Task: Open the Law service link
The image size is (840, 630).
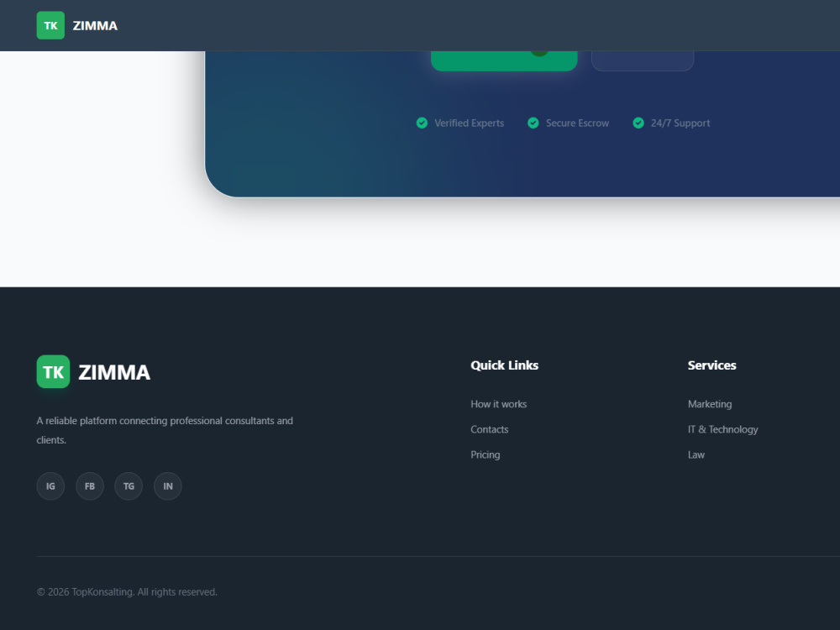Action: pyautogui.click(x=696, y=454)
